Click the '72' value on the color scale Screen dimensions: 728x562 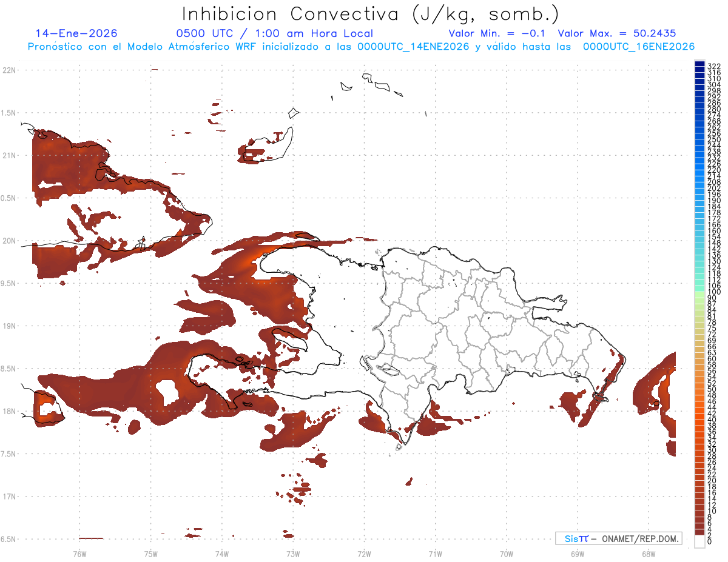tap(712, 334)
